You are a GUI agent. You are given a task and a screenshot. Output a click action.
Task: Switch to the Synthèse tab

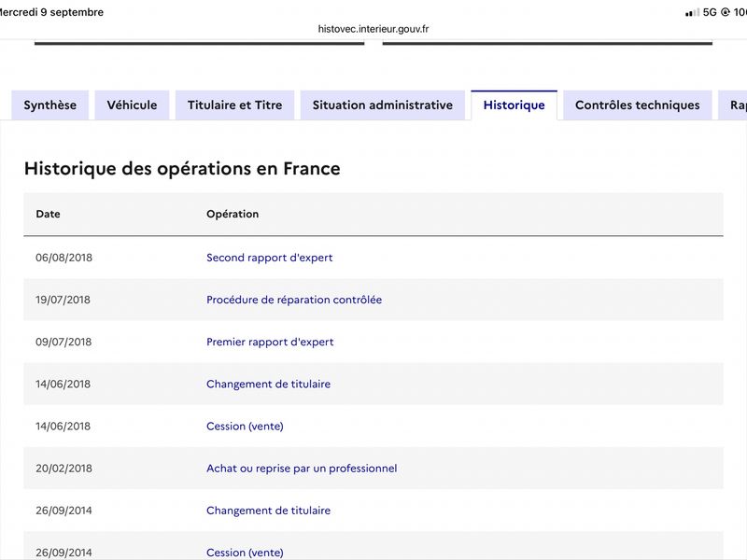click(x=50, y=105)
